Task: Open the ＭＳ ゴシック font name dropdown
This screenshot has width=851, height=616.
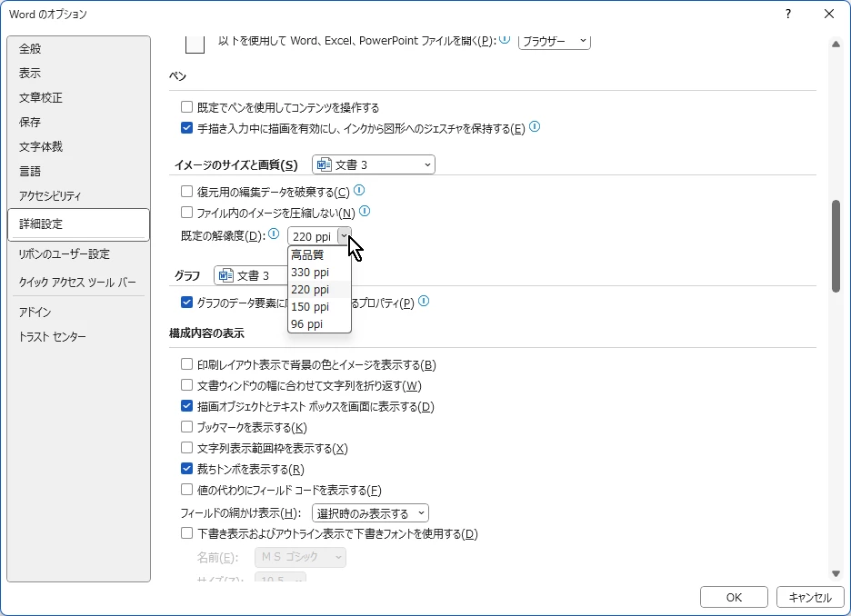Action: click(x=300, y=557)
